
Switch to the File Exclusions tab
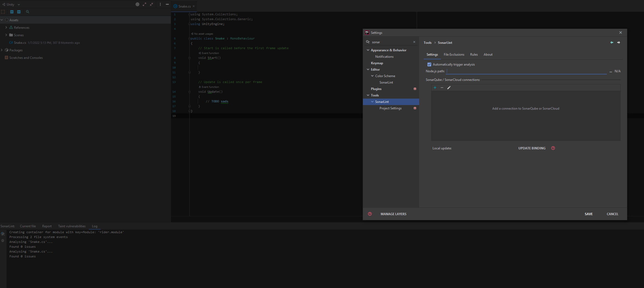click(454, 55)
